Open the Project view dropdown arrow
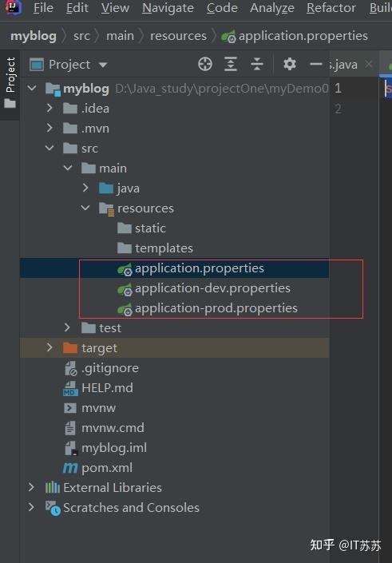Image resolution: width=392 pixels, height=563 pixels. [103, 65]
